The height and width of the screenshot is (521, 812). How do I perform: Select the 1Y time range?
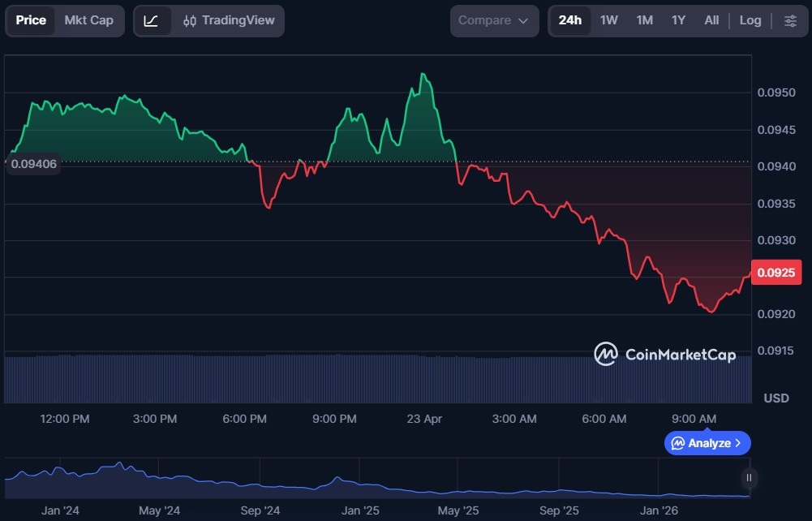[678, 21]
